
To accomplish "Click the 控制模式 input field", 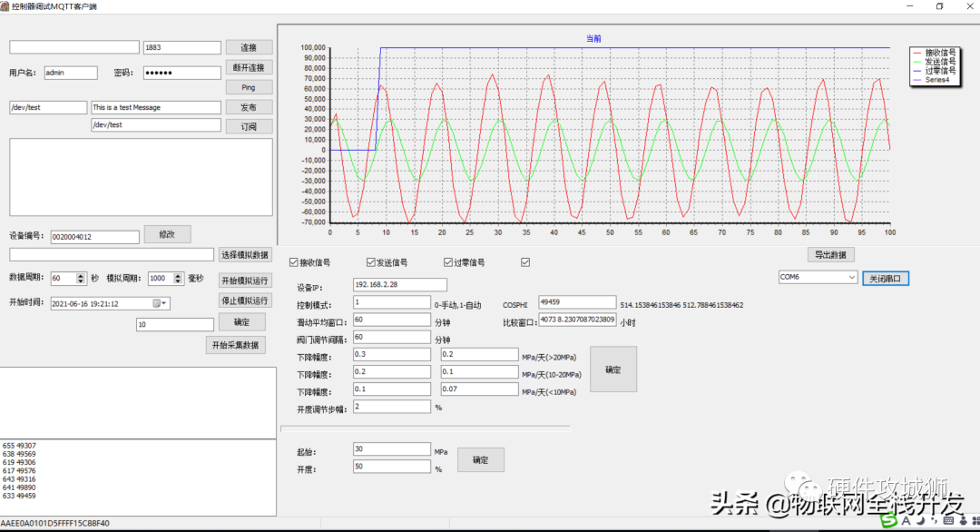I will 392,302.
